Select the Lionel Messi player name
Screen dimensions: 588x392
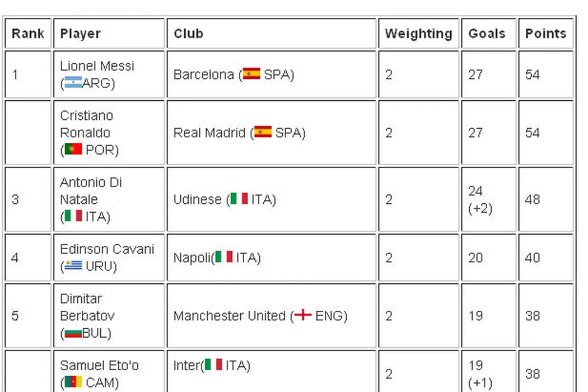coord(97,66)
